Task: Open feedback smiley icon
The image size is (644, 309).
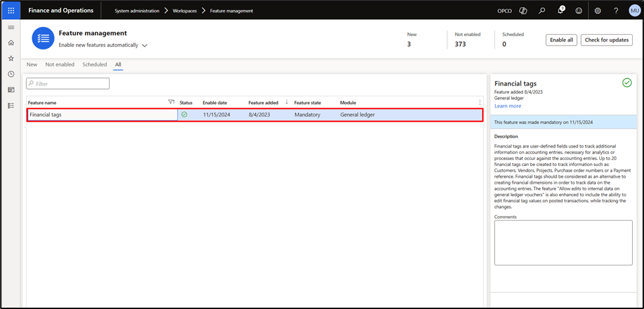Action: [579, 11]
